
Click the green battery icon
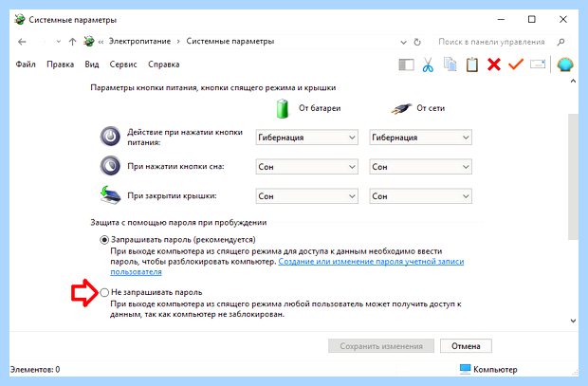click(283, 108)
